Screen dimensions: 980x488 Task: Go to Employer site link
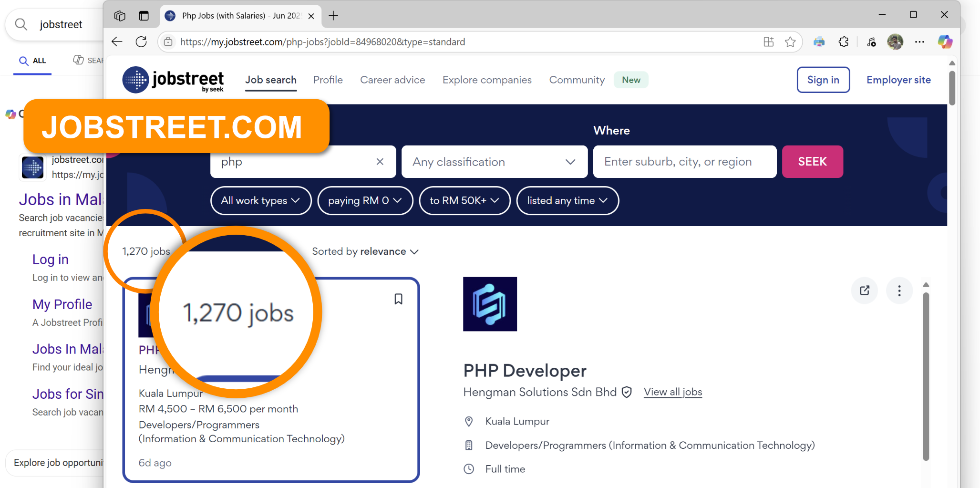pyautogui.click(x=898, y=80)
